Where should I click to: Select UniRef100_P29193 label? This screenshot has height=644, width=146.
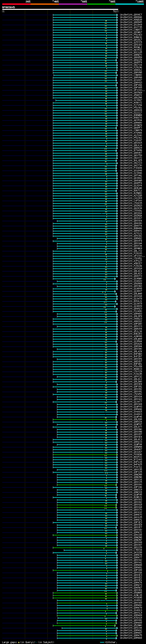[x=131, y=254]
